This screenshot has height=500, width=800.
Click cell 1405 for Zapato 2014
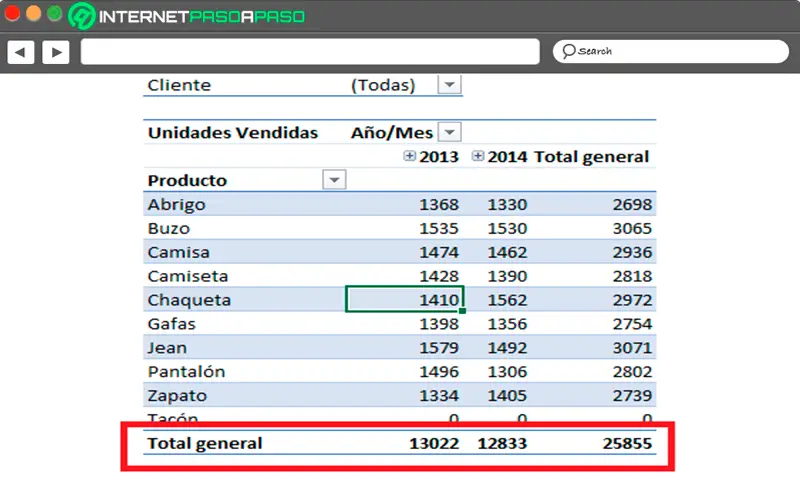(507, 396)
